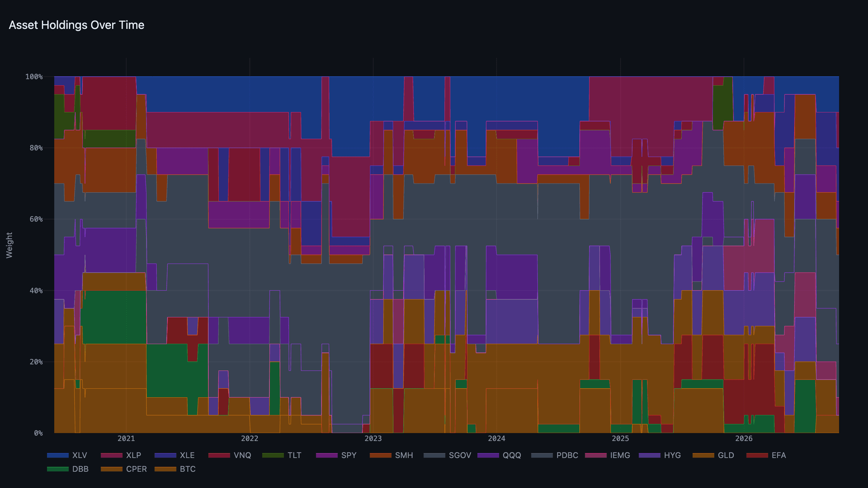Toggle QQQ legend entry
This screenshot has height=488, width=868.
point(499,455)
